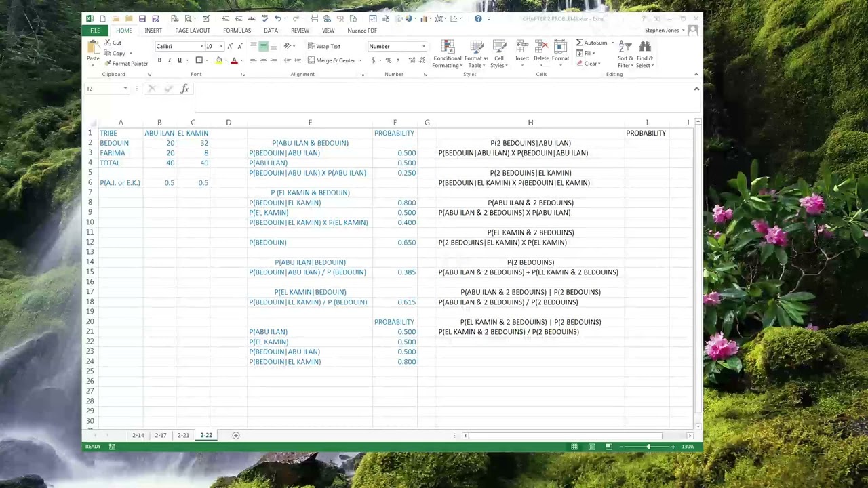This screenshot has height=488, width=868.
Task: Expand Merge & Center dropdown arrow
Action: pos(360,60)
